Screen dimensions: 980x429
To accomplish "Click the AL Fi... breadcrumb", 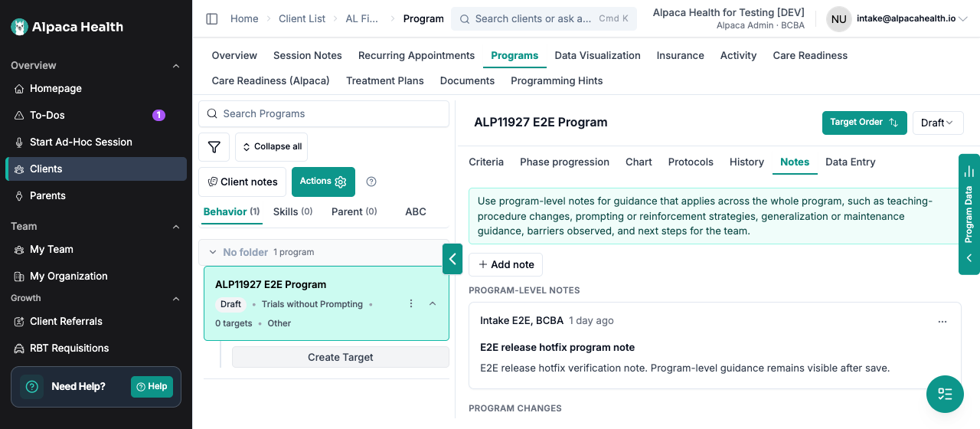I will 362,19.
